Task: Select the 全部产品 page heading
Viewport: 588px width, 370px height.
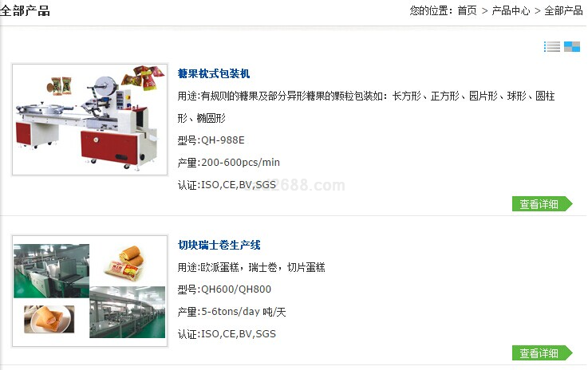Action: (x=25, y=11)
